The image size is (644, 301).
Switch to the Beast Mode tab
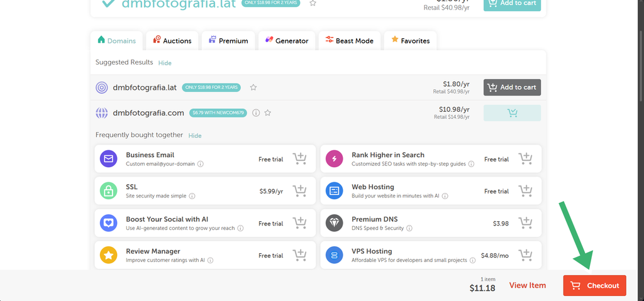coord(350,41)
